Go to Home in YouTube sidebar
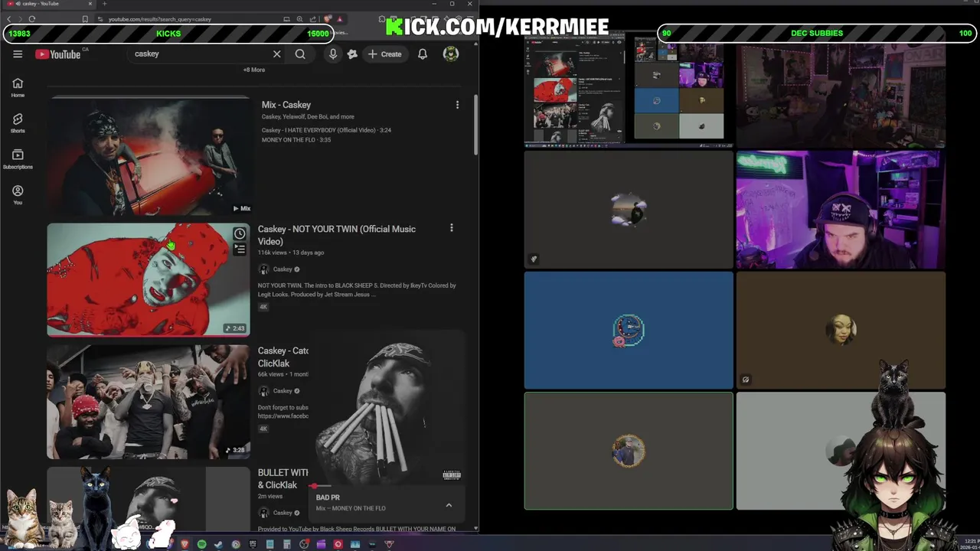 coord(18,87)
